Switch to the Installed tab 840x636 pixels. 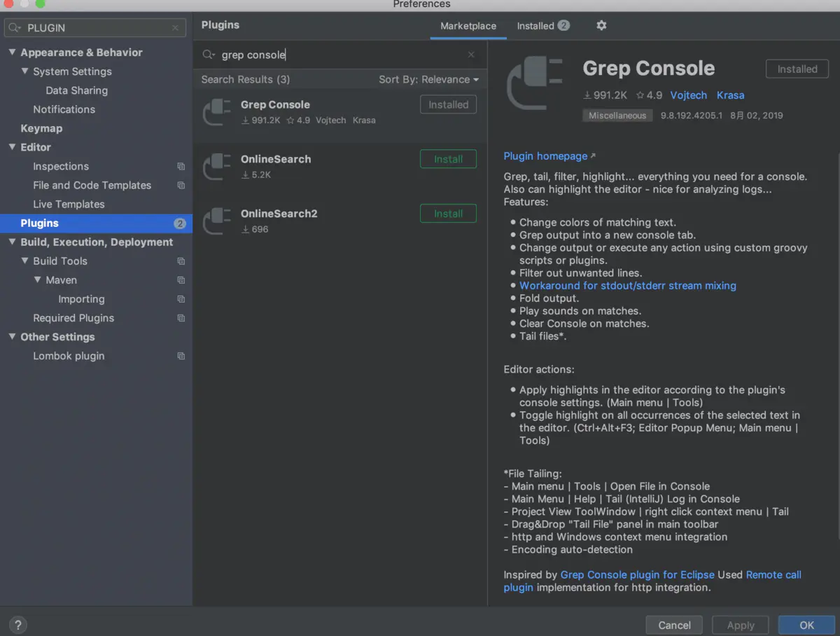pos(543,26)
